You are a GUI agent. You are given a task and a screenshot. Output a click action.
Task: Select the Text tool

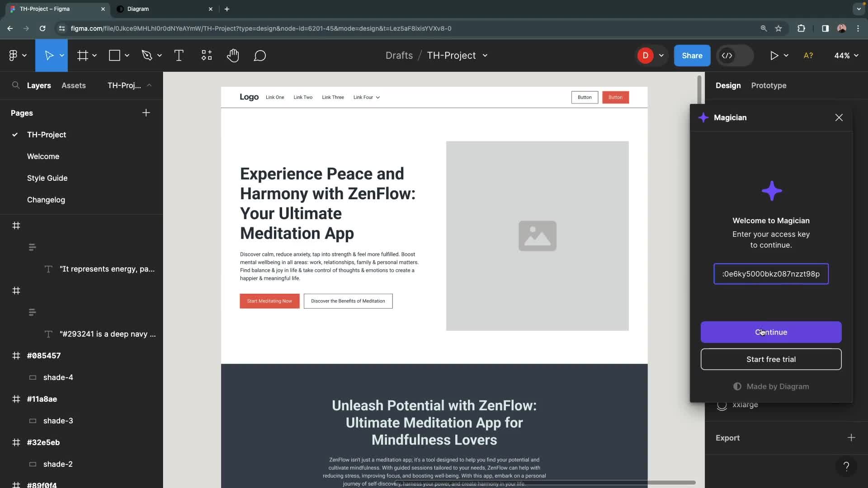pos(179,55)
